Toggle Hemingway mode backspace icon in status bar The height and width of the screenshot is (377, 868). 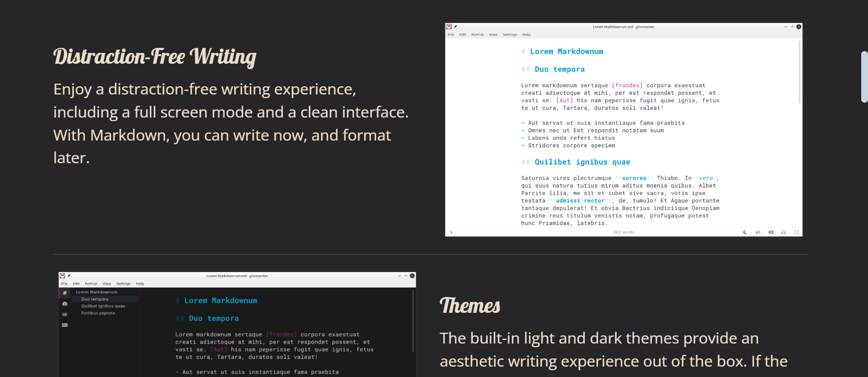pyautogui.click(x=771, y=232)
